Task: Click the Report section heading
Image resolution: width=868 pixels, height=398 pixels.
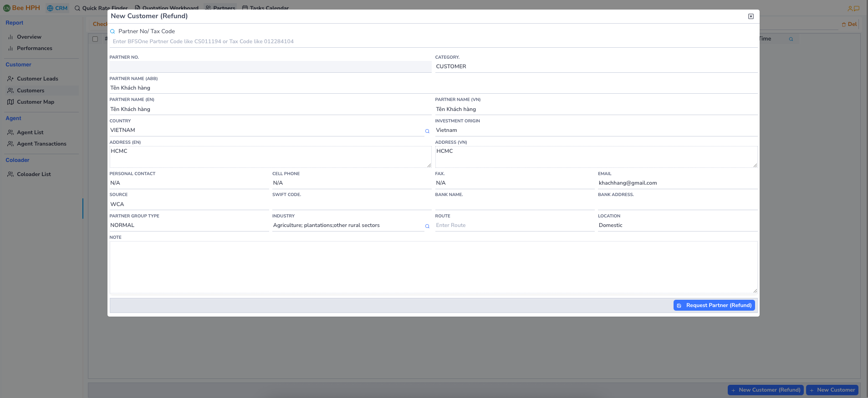Action: [15, 23]
